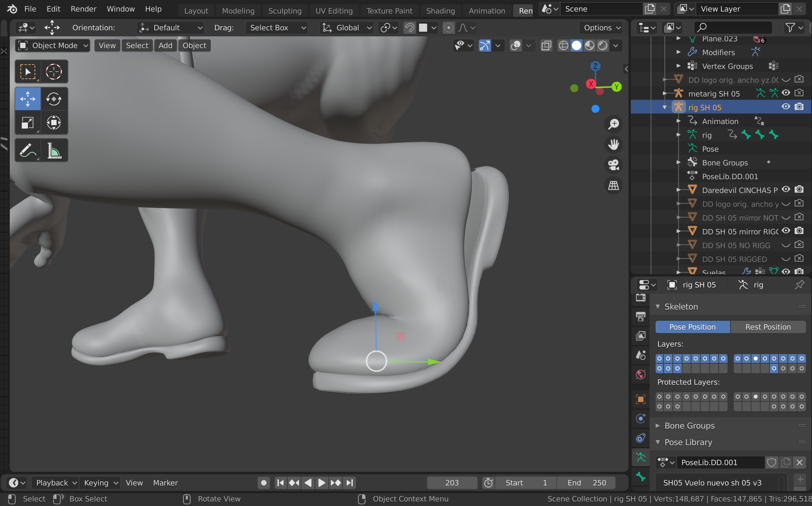Click the play animation button
Screen dimensions: 812x506
point(321,483)
